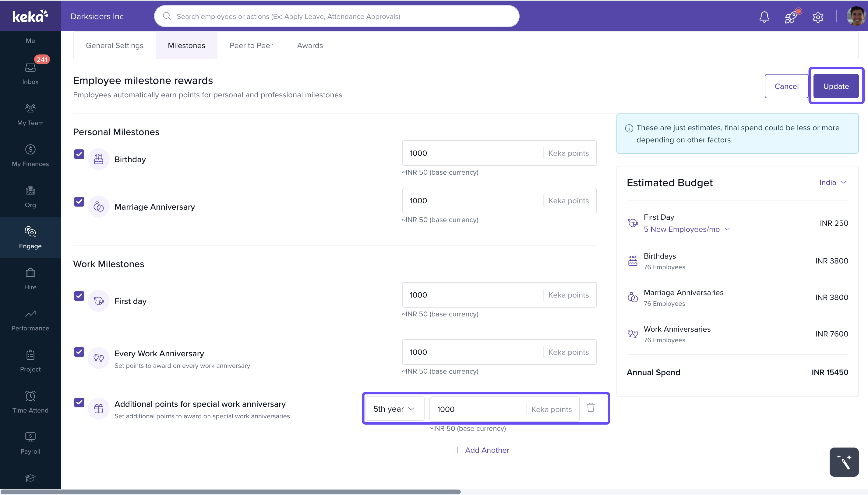Toggle the Marriage Anniversary checkbox
Viewport: 868px width, 495px height.
click(79, 202)
